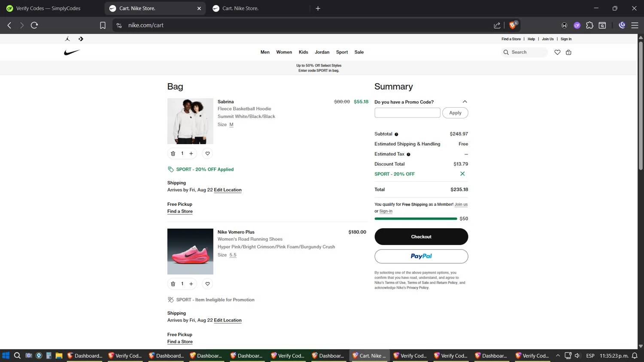This screenshot has height=362, width=644.
Task: Open Windows taskbar search
Action: (17, 356)
